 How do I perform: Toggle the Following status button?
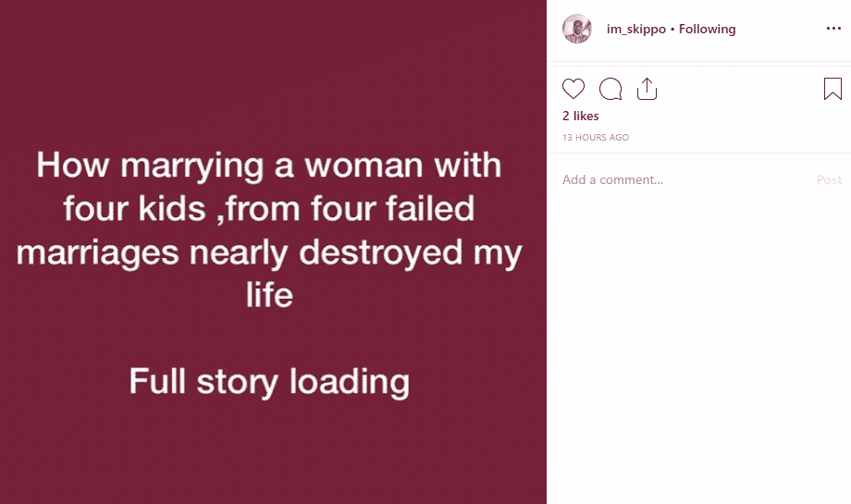pyautogui.click(x=708, y=29)
